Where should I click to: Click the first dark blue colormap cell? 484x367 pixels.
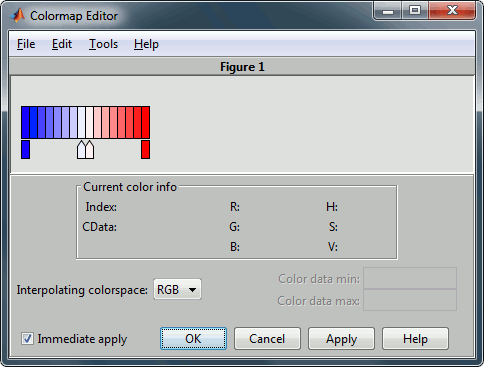(25, 122)
